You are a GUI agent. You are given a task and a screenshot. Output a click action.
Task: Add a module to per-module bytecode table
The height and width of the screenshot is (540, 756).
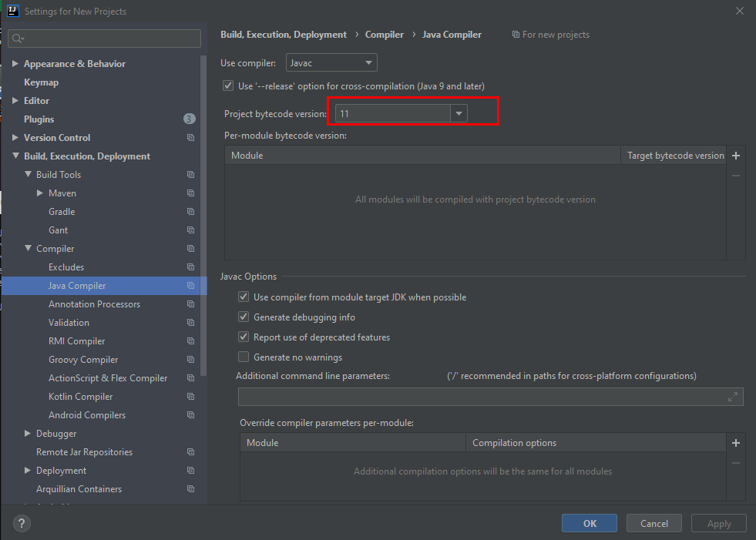[x=736, y=156]
